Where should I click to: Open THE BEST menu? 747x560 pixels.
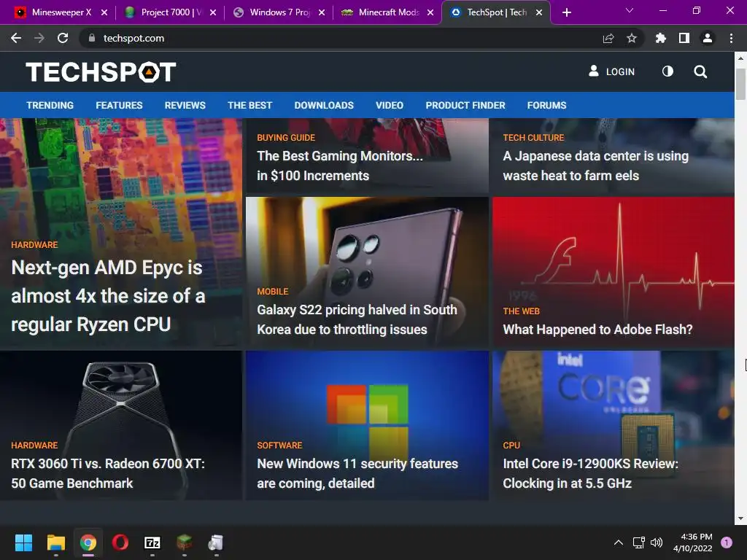tap(249, 105)
